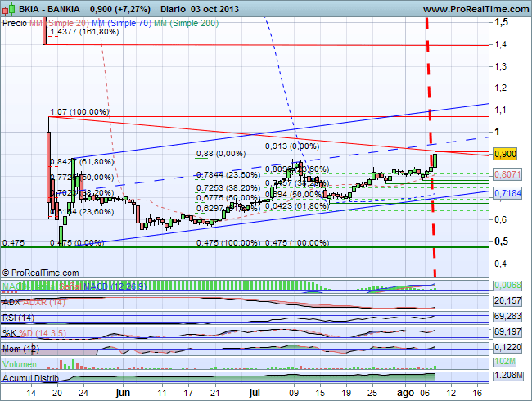Click the 1,1 level on the price axis
This screenshot has height=401, width=532.
tap(500, 110)
